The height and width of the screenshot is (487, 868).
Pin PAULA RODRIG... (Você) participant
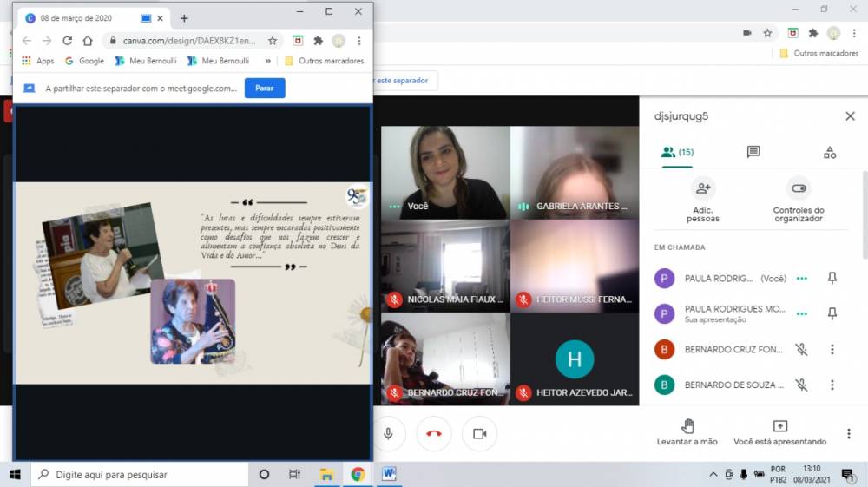point(832,279)
